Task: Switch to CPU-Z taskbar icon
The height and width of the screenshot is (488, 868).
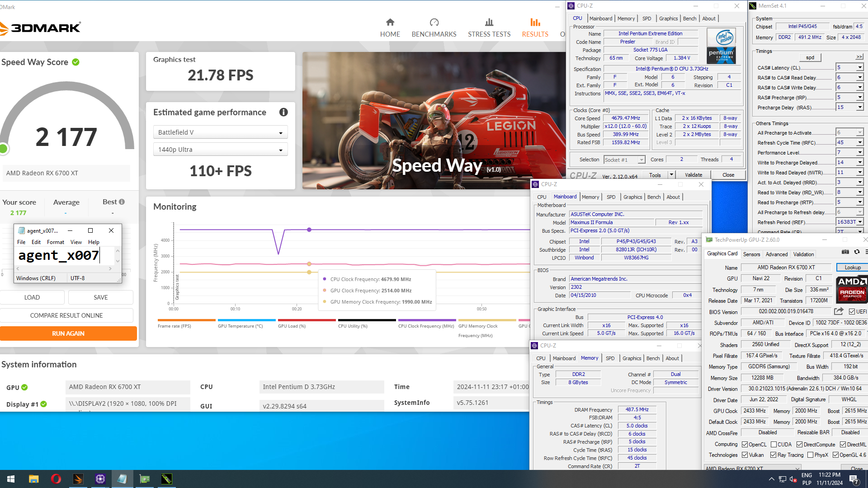Action: tap(100, 479)
